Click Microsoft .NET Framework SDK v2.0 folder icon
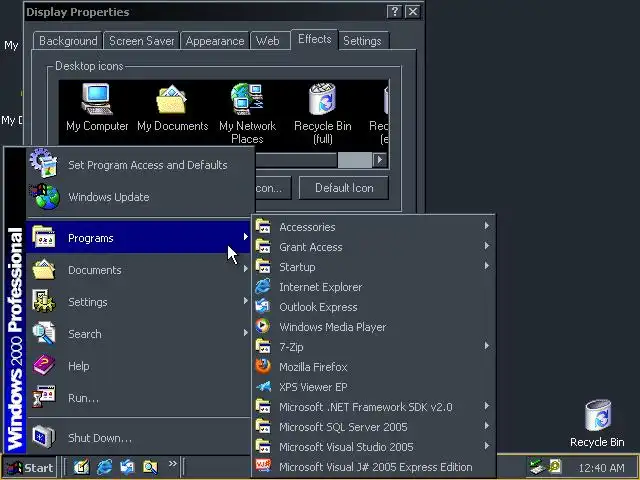640x480 pixels. 263,406
